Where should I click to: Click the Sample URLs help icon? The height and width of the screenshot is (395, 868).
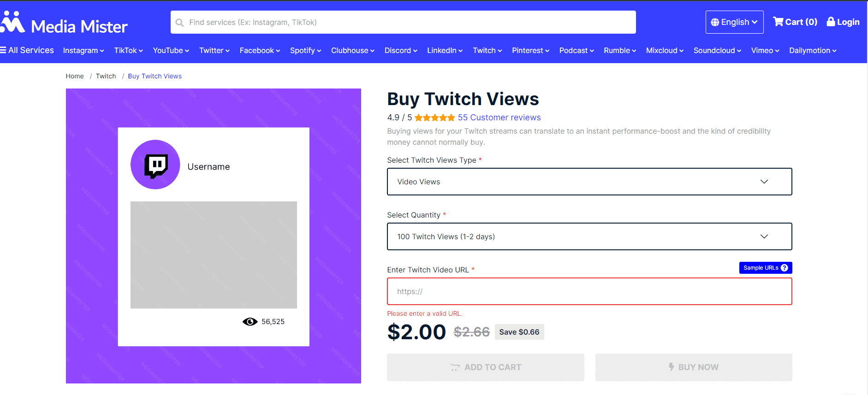784,268
